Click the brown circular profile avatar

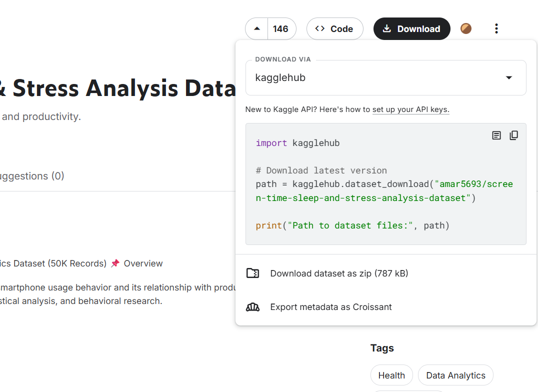[465, 29]
